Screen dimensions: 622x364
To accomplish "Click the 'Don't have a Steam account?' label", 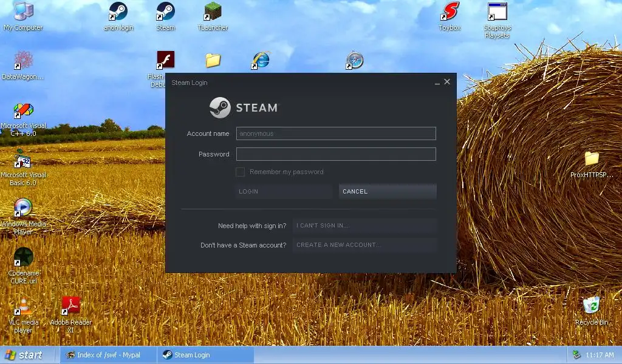I will 243,245.
